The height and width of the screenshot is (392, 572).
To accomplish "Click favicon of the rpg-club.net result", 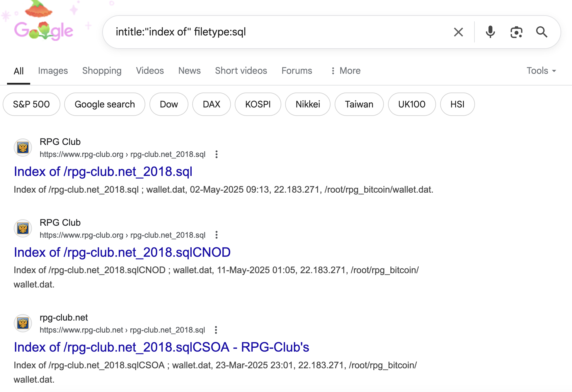I will (23, 323).
